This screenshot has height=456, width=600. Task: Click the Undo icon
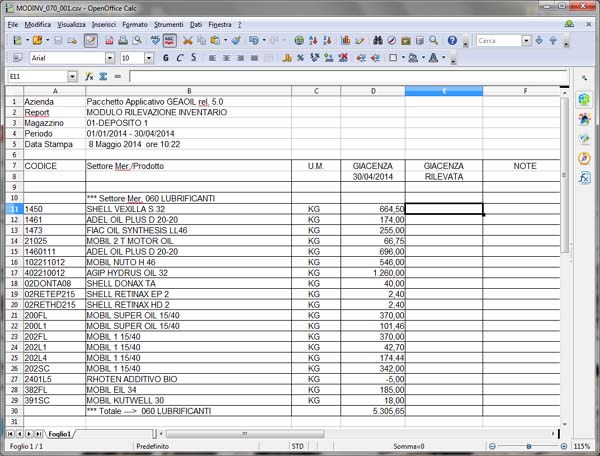254,40
